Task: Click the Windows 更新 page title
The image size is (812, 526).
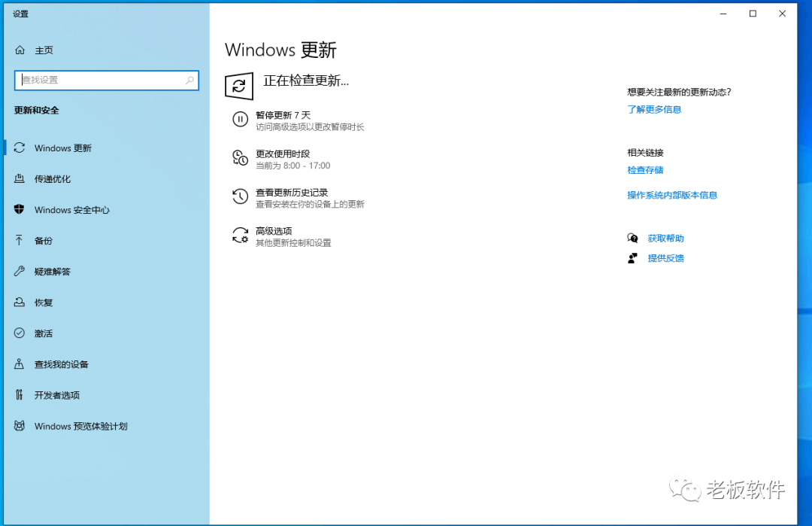Action: tap(280, 50)
